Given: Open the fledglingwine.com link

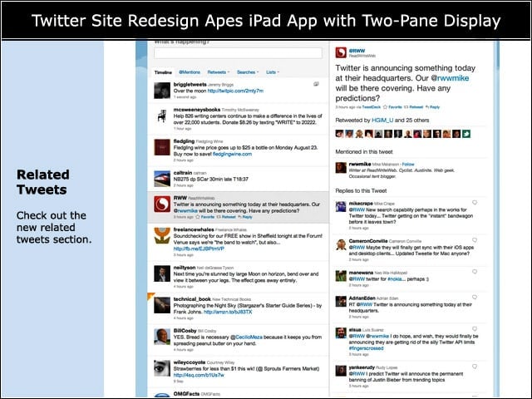Looking at the screenshot, I should [x=232, y=154].
